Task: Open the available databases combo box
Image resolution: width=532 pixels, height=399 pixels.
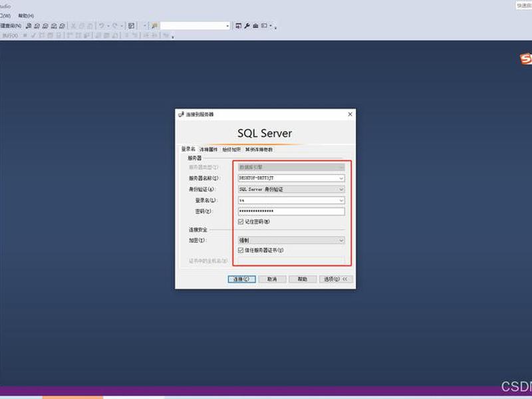Action: [x=195, y=26]
